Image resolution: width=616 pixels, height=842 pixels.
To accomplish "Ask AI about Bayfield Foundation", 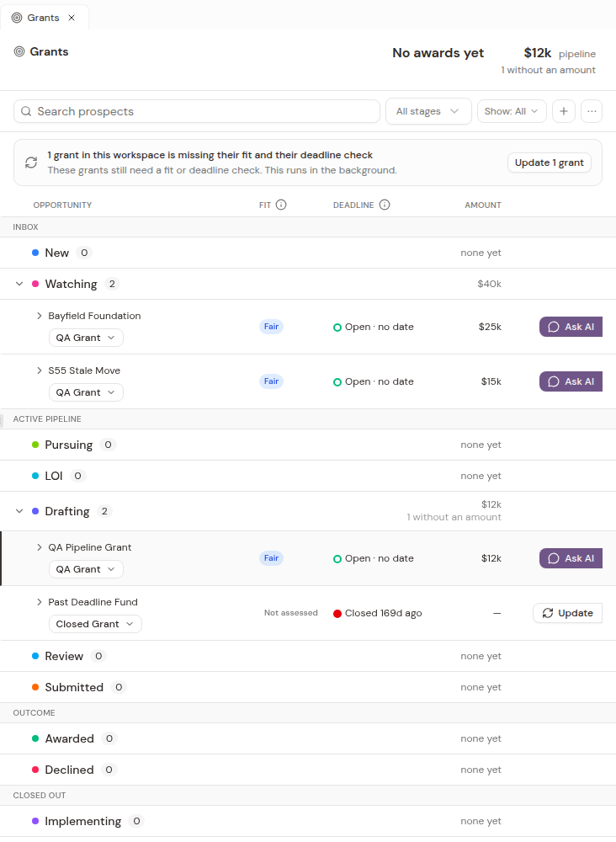I will 571,327.
